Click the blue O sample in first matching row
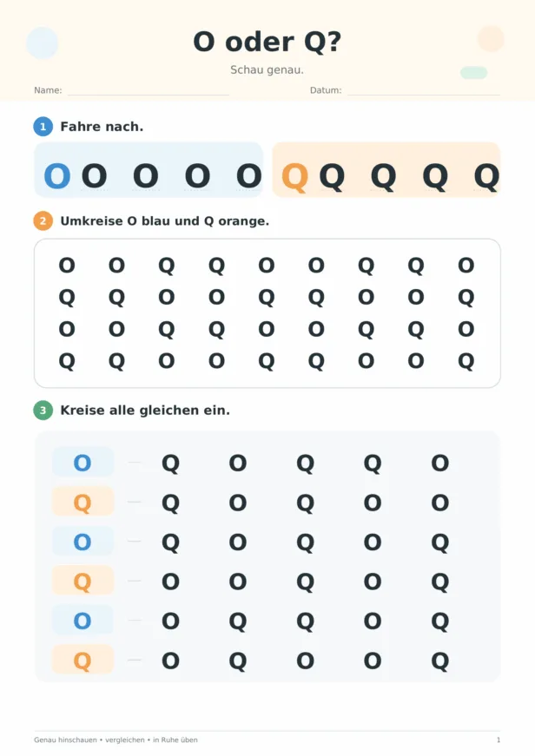This screenshot has width=535, height=756. coord(83,463)
